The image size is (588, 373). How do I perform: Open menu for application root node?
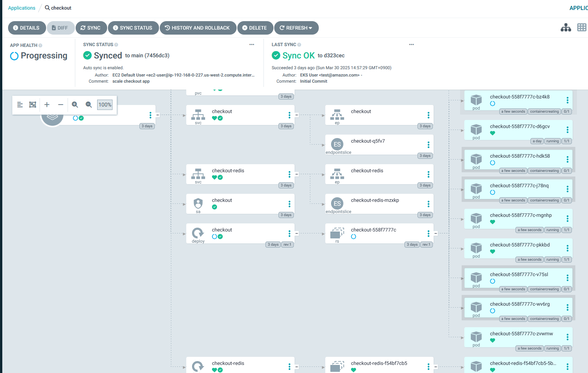pyautogui.click(x=150, y=115)
